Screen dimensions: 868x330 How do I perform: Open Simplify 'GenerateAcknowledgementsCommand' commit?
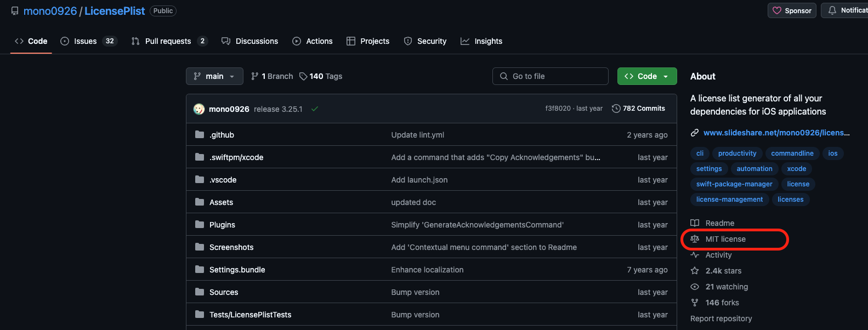[477, 225]
